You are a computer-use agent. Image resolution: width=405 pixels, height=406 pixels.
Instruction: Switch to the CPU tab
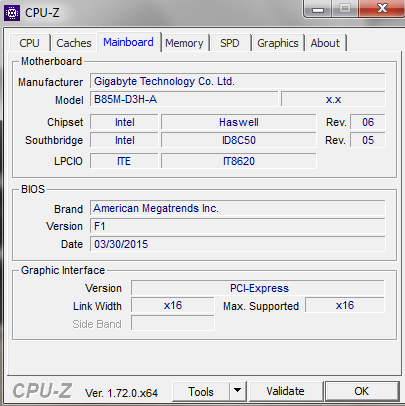29,43
